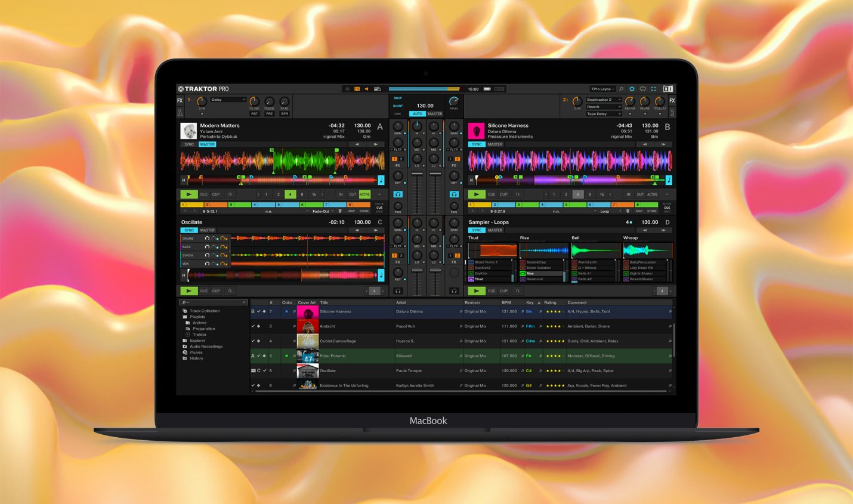This screenshot has height=504, width=853.
Task: Open the TPro Layout selector
Action: point(602,88)
